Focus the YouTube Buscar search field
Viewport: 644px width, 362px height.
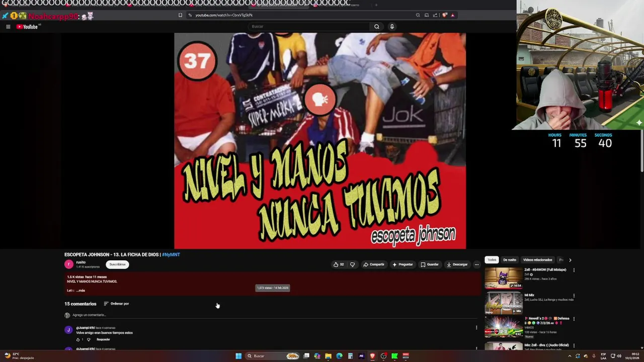click(309, 27)
